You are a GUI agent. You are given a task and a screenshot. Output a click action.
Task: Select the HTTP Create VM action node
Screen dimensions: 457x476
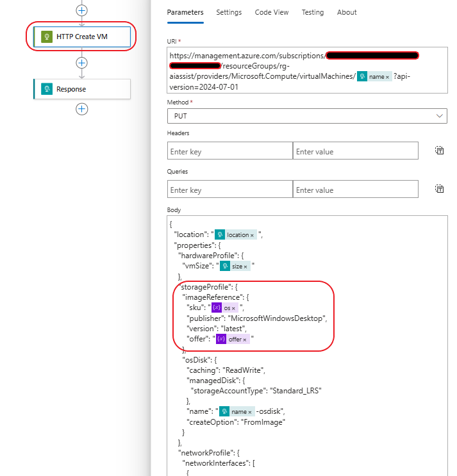pos(82,37)
